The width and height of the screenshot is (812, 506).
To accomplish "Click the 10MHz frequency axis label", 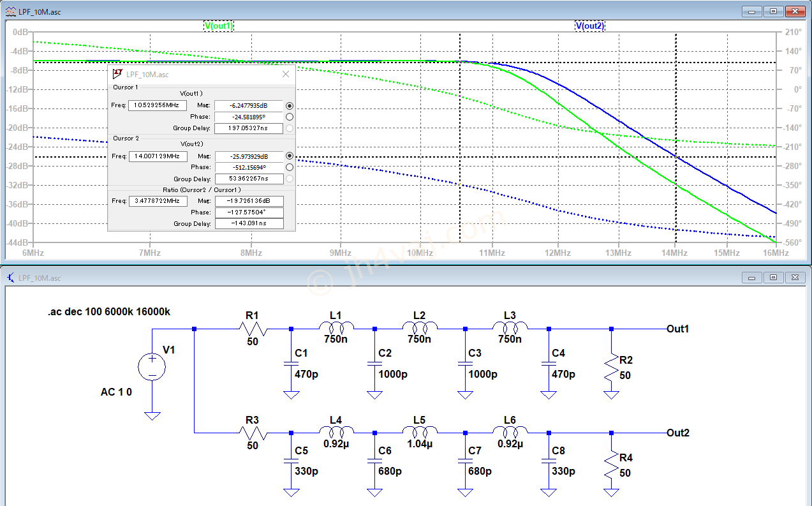I will point(420,253).
